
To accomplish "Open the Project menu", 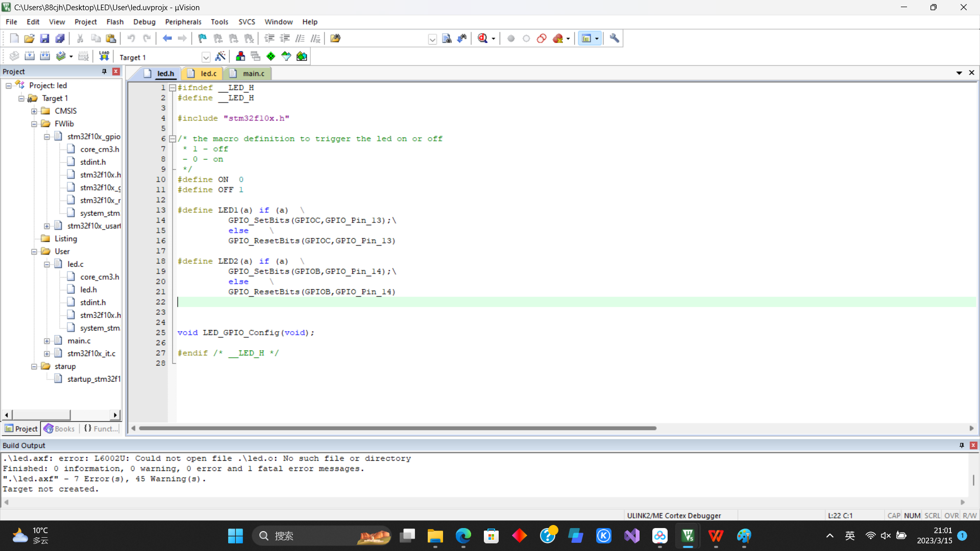I will click(x=85, y=22).
